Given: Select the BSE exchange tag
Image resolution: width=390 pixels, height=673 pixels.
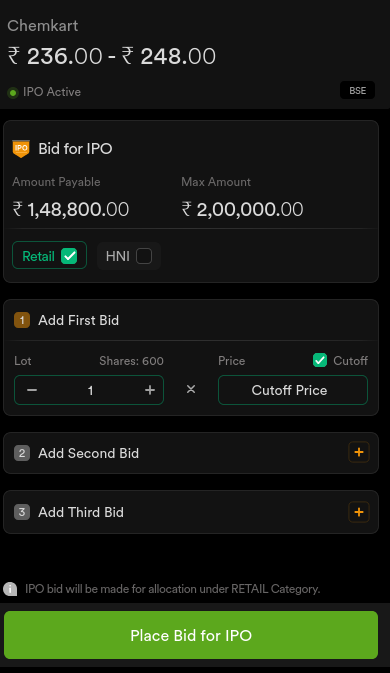Looking at the screenshot, I should (x=357, y=90).
